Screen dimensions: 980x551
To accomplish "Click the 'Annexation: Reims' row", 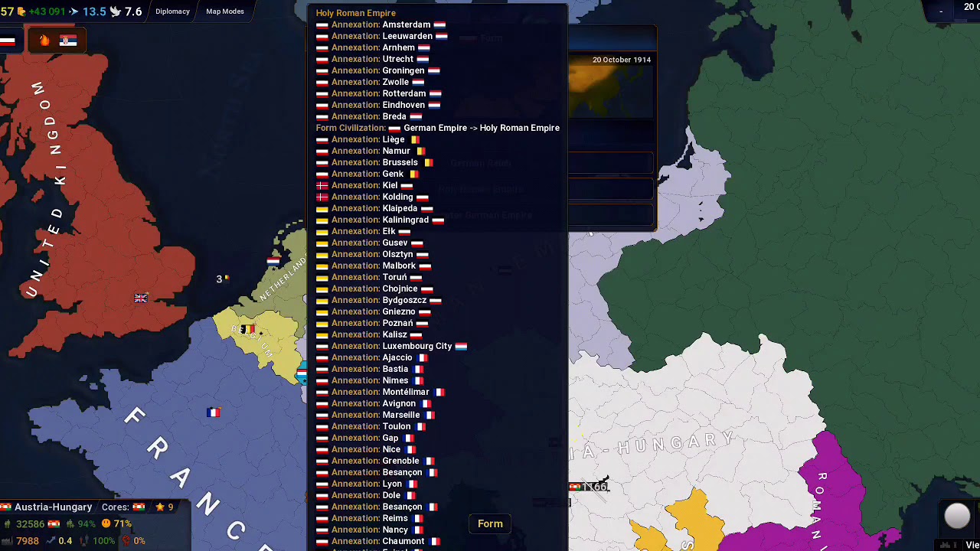I will [370, 518].
